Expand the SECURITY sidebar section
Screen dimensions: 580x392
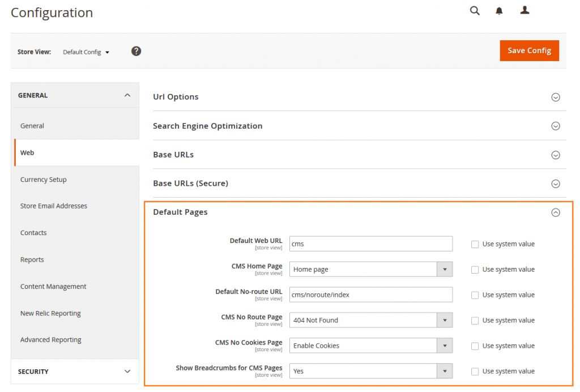pos(75,372)
